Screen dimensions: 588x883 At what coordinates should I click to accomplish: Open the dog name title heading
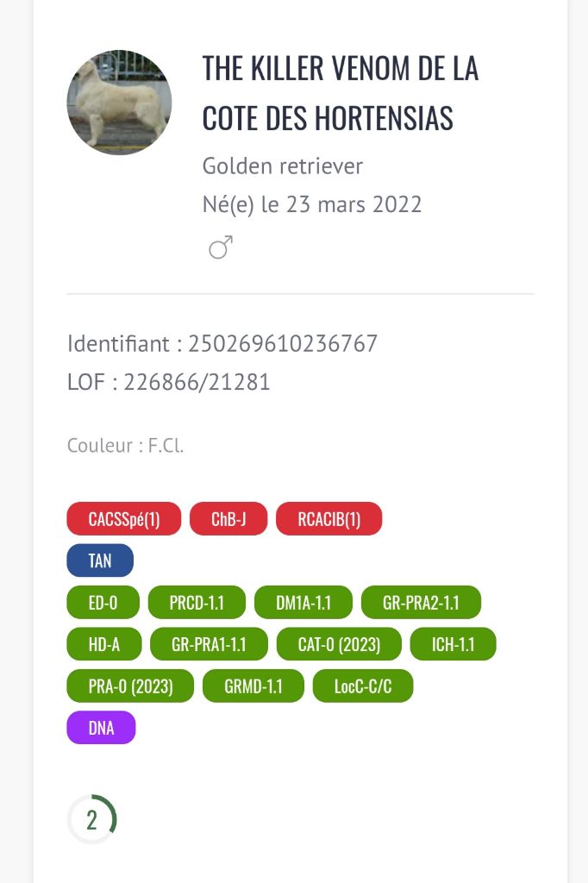tap(341, 93)
